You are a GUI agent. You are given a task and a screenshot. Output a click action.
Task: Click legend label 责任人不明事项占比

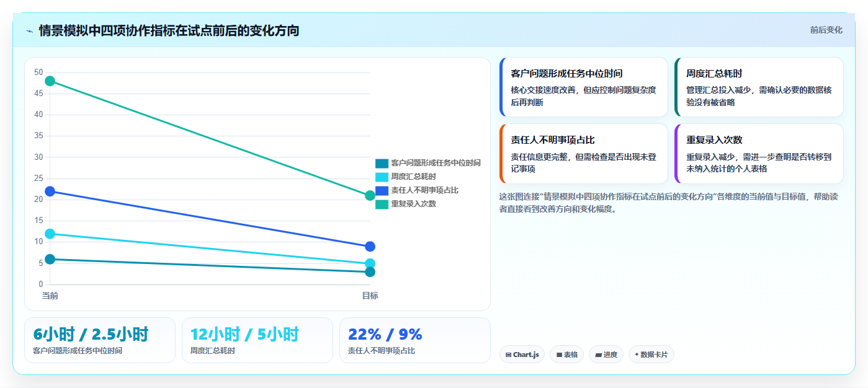click(424, 190)
